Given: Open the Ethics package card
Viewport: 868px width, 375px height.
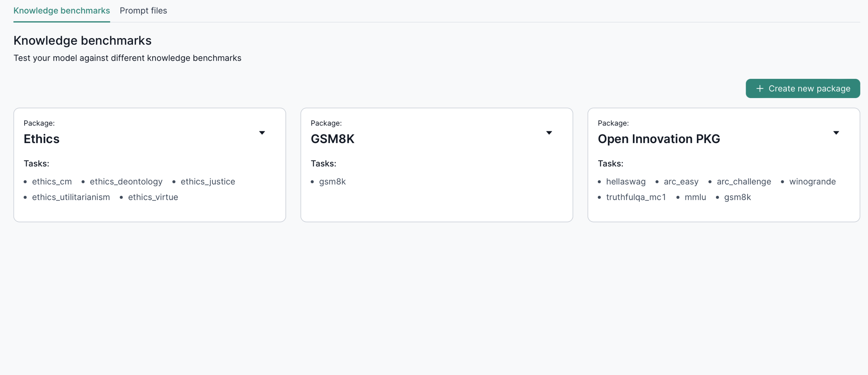Looking at the screenshot, I should pyautogui.click(x=150, y=165).
